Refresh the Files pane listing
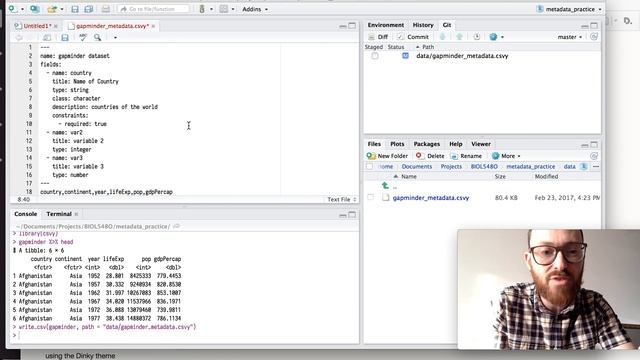The image size is (640, 360). 594,156
